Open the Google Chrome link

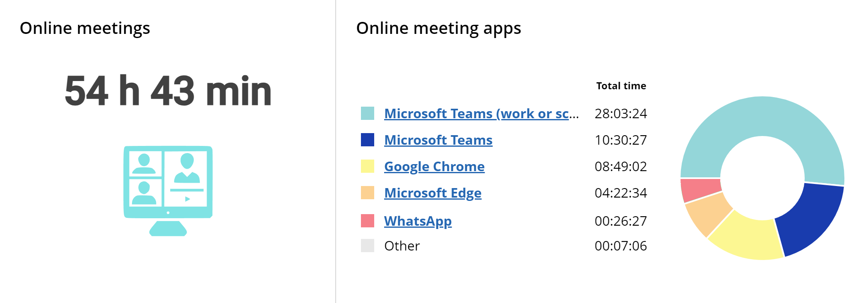tap(434, 166)
